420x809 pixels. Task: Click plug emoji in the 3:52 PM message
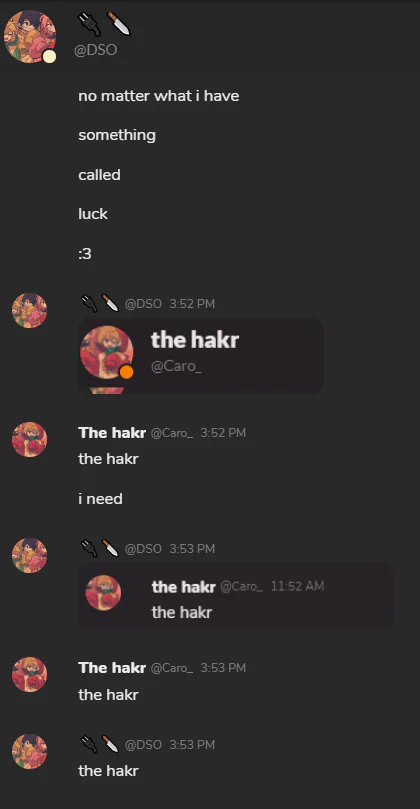[x=89, y=303]
